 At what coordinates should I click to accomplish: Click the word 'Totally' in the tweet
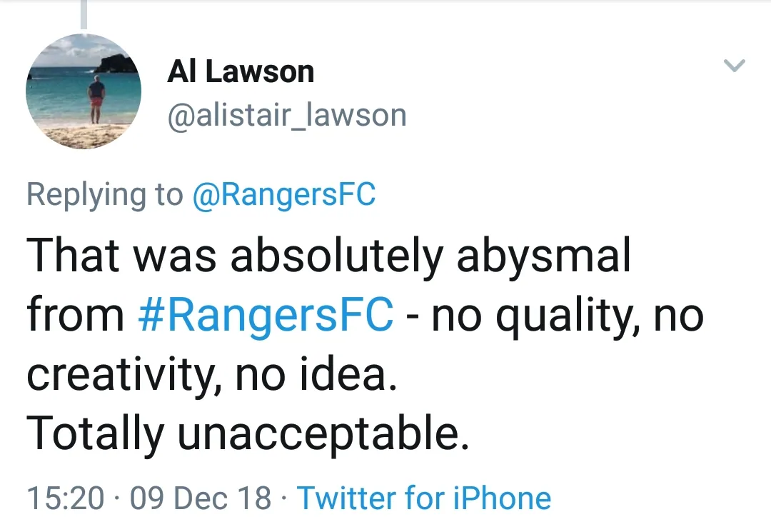pos(96,433)
